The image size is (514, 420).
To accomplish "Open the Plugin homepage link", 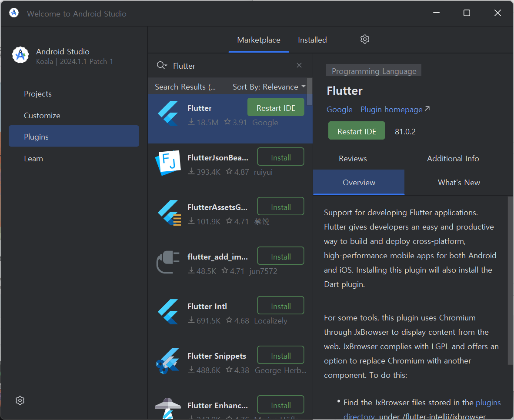I will coord(395,110).
